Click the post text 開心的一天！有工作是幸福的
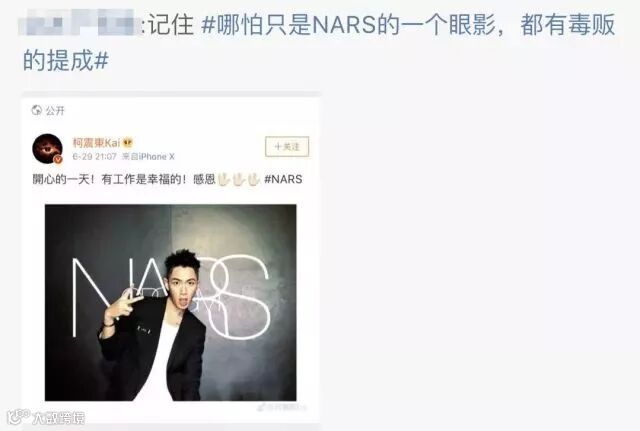Image resolution: width=640 pixels, height=431 pixels. (109, 179)
